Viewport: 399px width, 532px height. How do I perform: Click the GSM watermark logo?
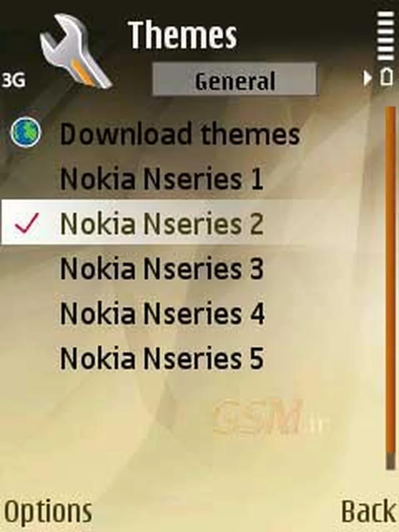pyautogui.click(x=269, y=417)
